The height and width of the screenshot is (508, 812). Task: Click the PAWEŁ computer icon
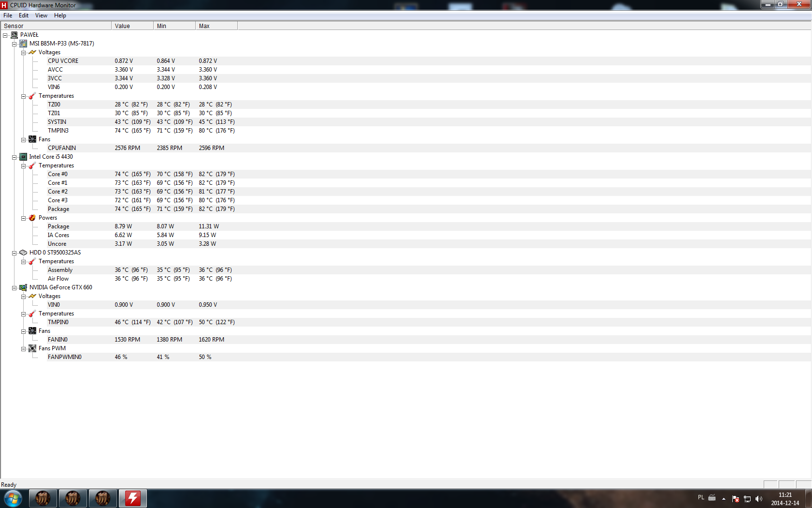point(14,35)
